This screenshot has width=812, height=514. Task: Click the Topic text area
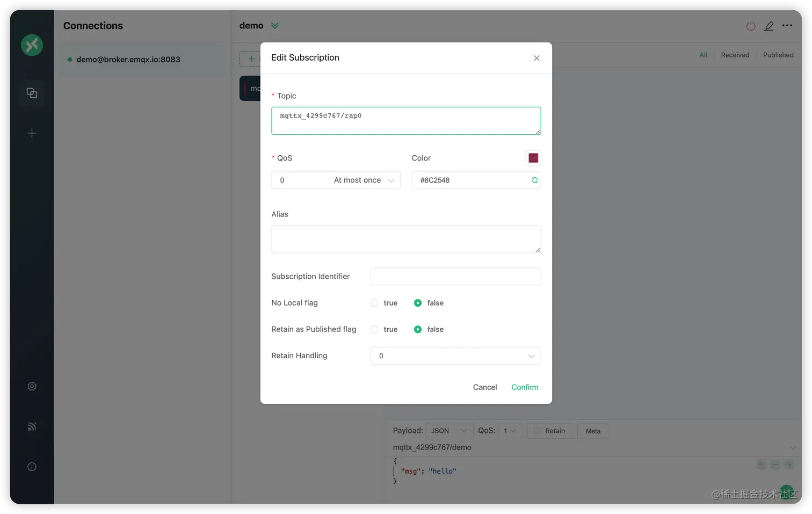click(x=406, y=121)
